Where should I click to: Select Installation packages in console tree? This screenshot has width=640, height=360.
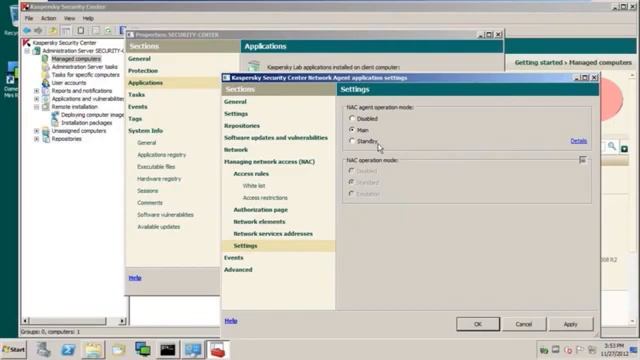87,123
